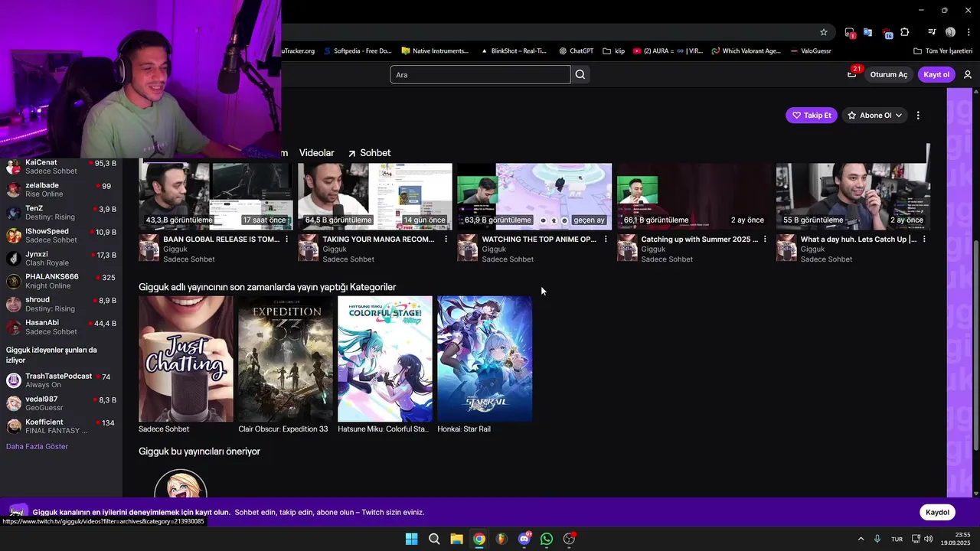Open Jynxzi channel in sidebar
The width and height of the screenshot is (980, 551).
tap(61, 259)
